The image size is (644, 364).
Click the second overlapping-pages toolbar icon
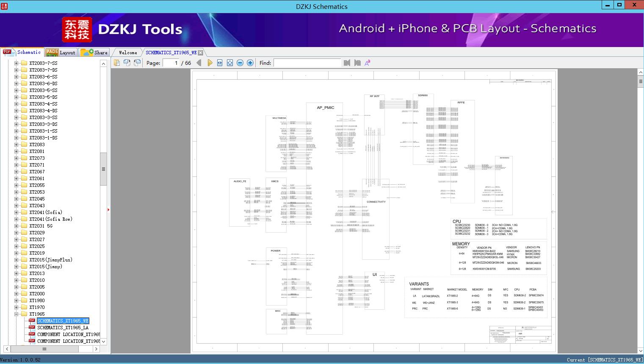127,63
